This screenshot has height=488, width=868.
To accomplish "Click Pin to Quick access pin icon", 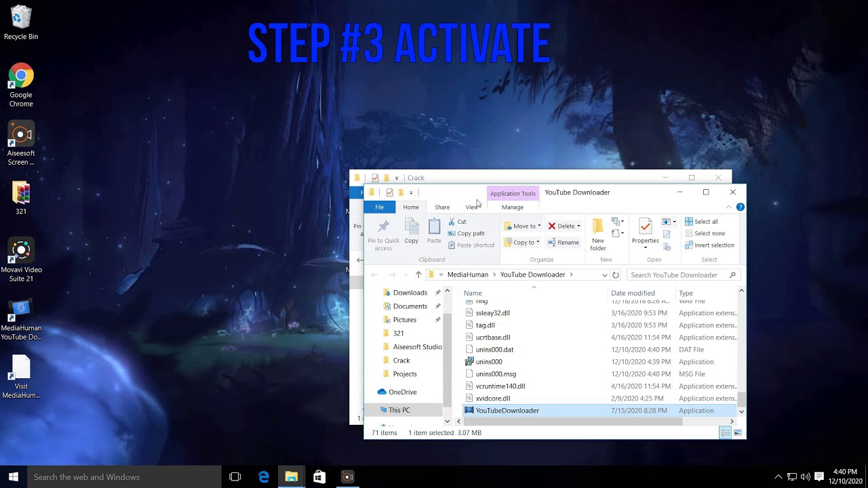I will [383, 226].
